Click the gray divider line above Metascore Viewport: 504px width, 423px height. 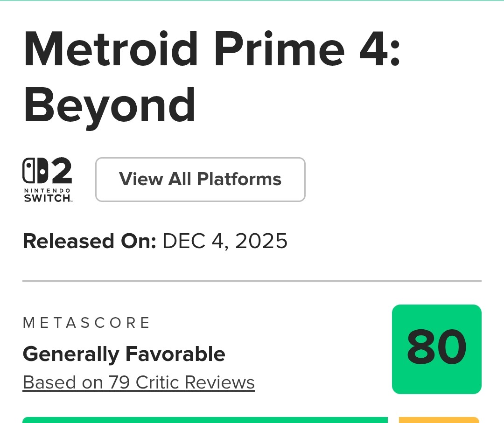tap(252, 281)
